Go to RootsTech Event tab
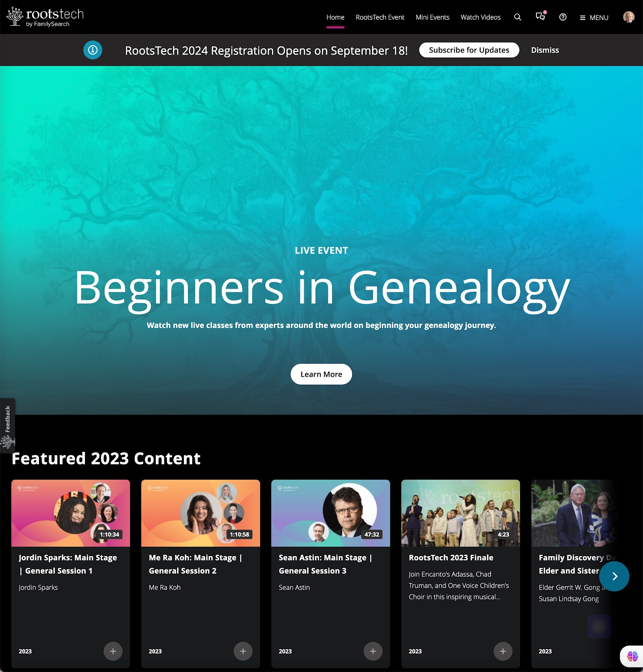 380,17
